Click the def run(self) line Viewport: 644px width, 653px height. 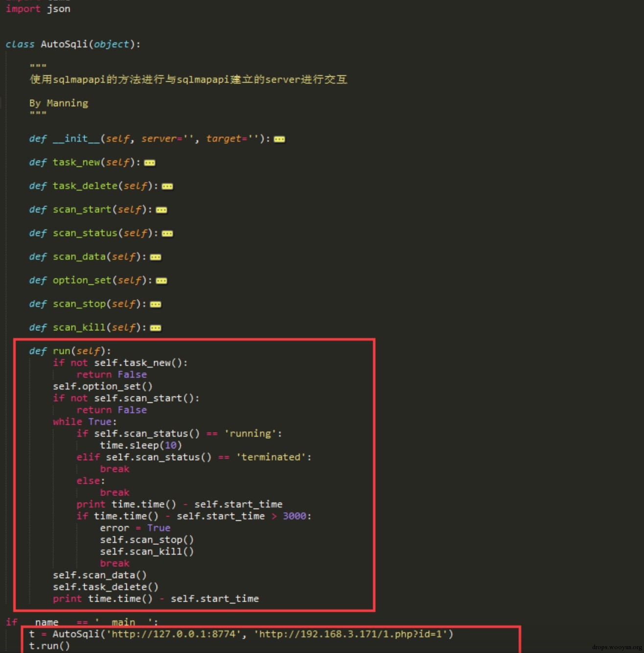[x=70, y=351]
